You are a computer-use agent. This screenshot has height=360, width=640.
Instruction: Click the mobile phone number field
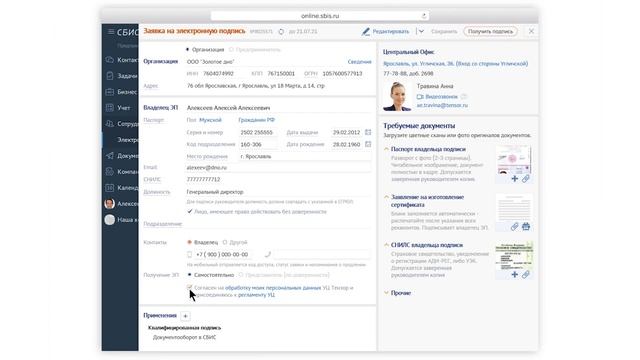[x=222, y=254]
